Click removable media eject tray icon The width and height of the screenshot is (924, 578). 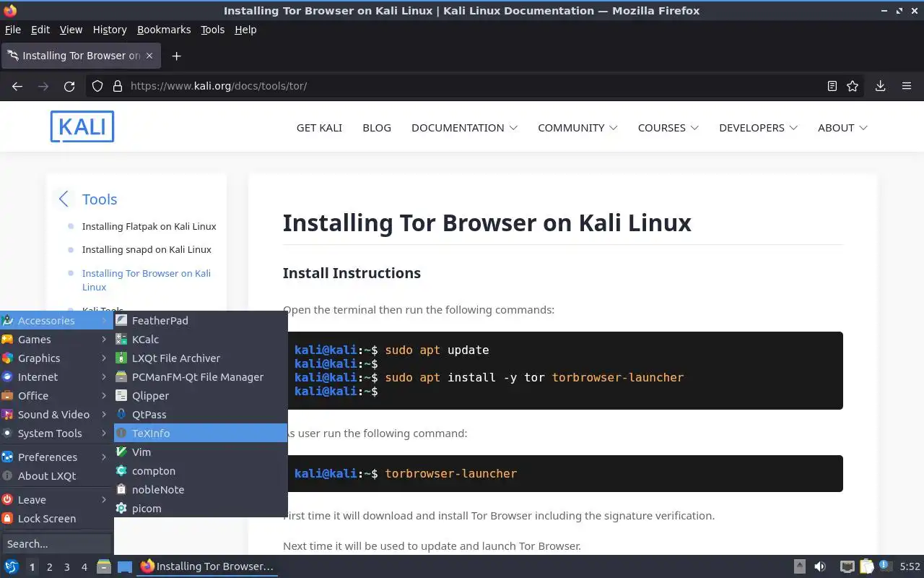coord(800,566)
